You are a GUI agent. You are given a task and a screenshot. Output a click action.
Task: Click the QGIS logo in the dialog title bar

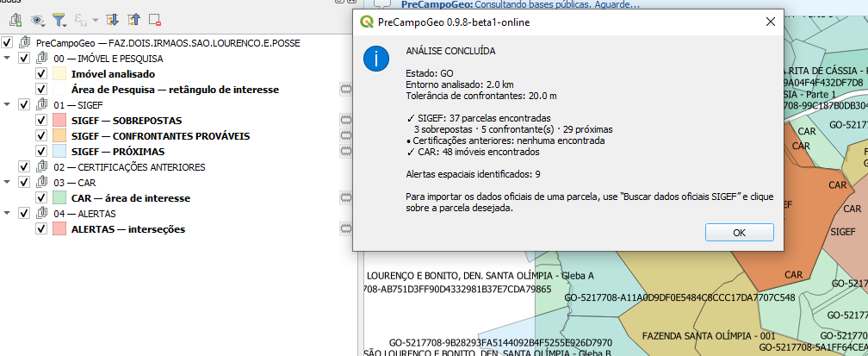coord(367,22)
